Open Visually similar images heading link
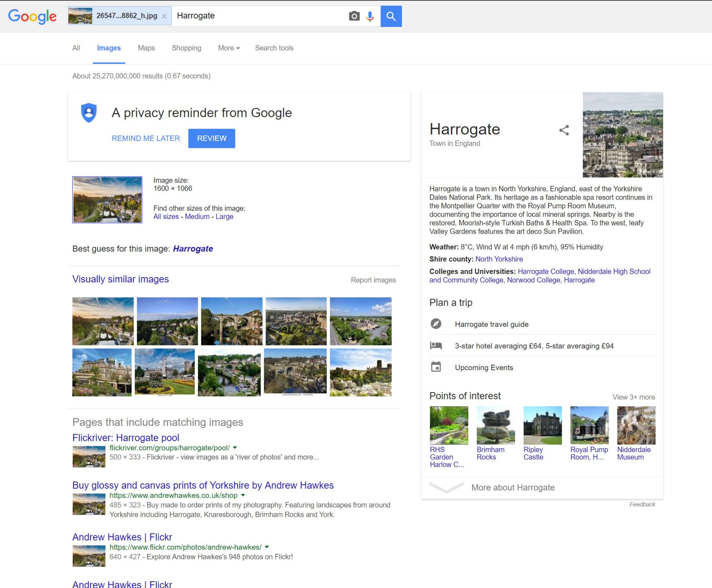Screen dimensions: 712x588 click(121, 279)
